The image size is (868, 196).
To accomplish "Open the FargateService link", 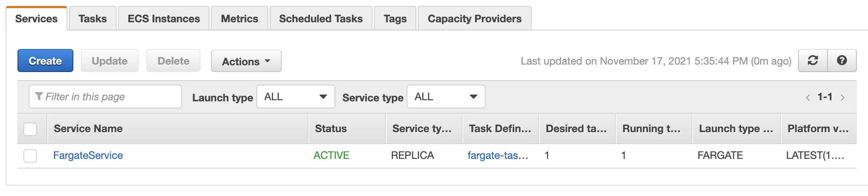I will [x=88, y=155].
